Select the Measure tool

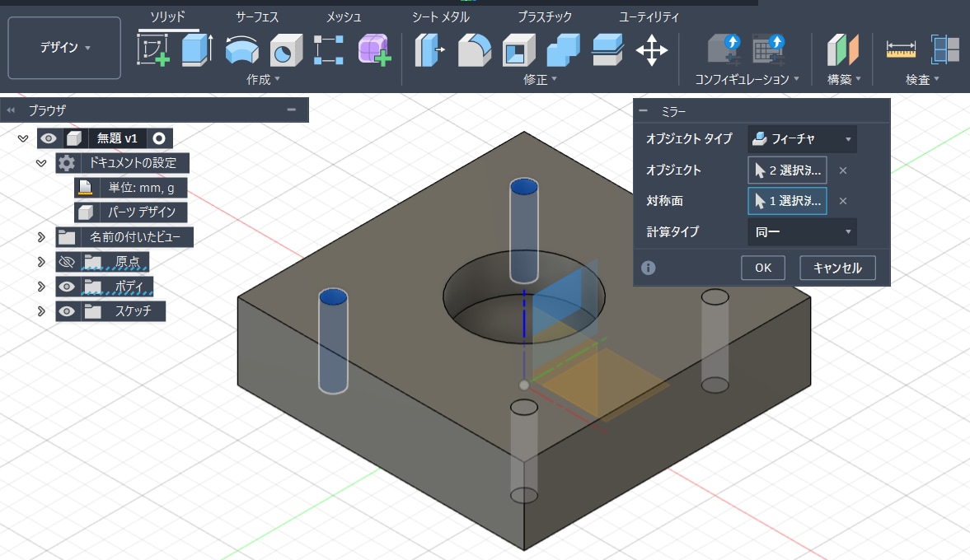click(x=901, y=49)
